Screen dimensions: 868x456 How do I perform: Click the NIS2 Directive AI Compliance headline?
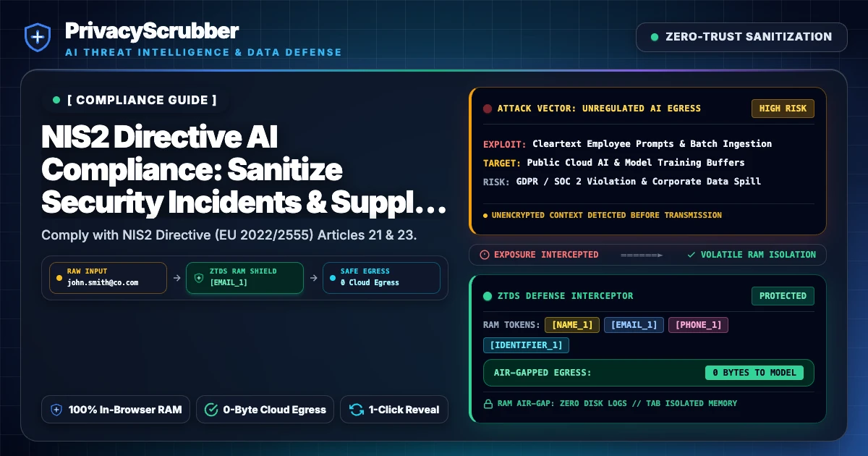click(244, 171)
